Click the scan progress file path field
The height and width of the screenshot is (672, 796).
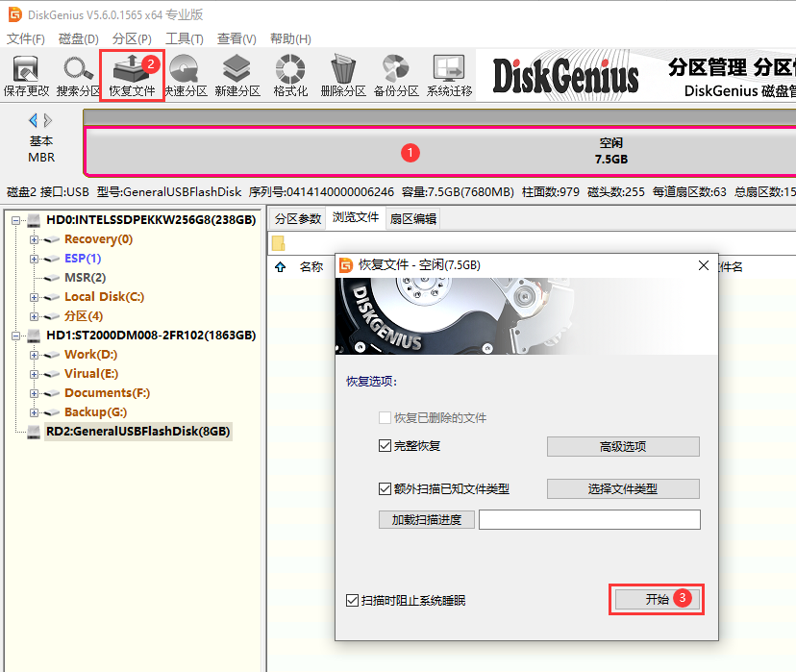[589, 520]
